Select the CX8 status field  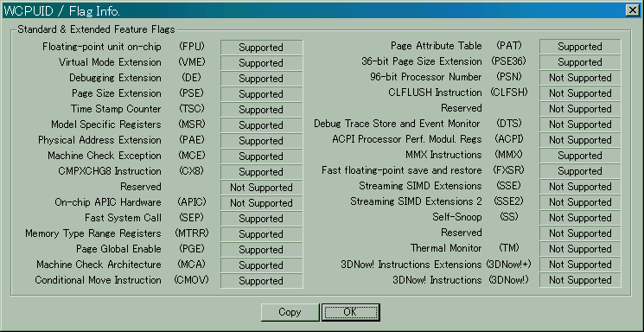pyautogui.click(x=261, y=172)
